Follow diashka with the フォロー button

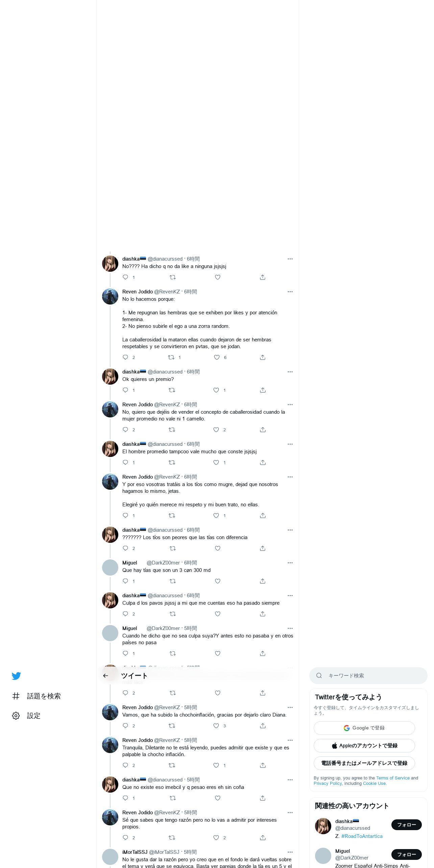tap(407, 825)
